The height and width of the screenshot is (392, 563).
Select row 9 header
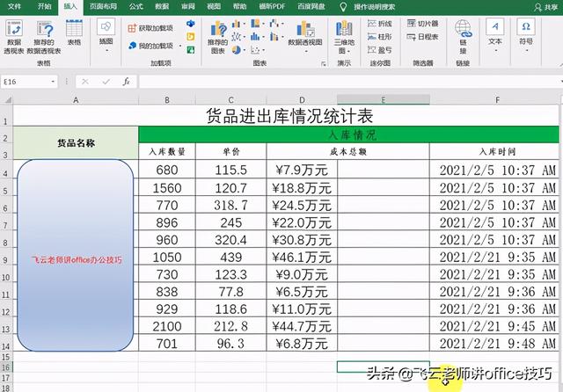point(6,258)
